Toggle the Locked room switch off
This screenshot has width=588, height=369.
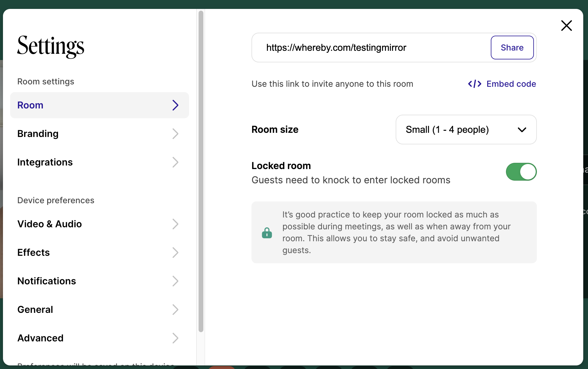(x=521, y=172)
